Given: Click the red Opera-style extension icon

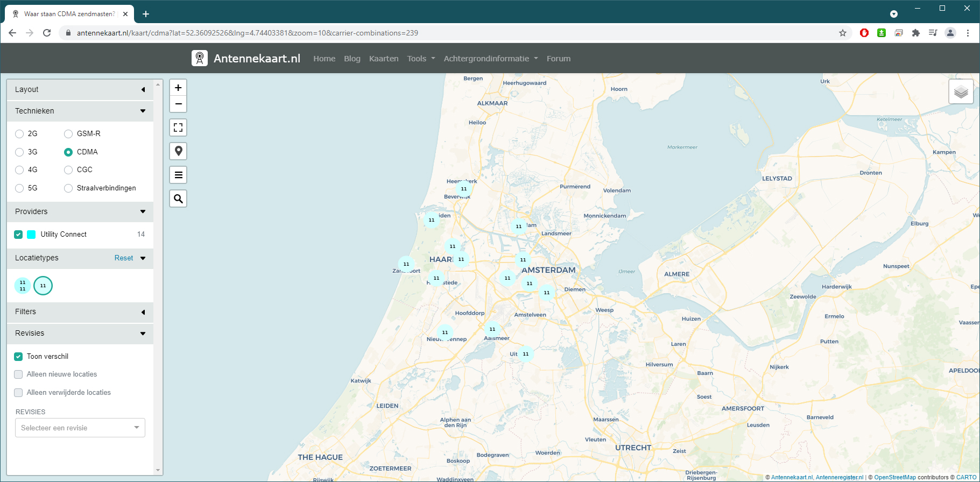Looking at the screenshot, I should click(x=864, y=33).
